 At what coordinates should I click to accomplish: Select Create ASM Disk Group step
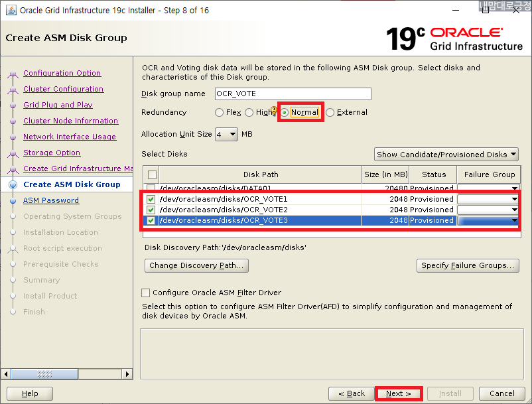point(72,184)
